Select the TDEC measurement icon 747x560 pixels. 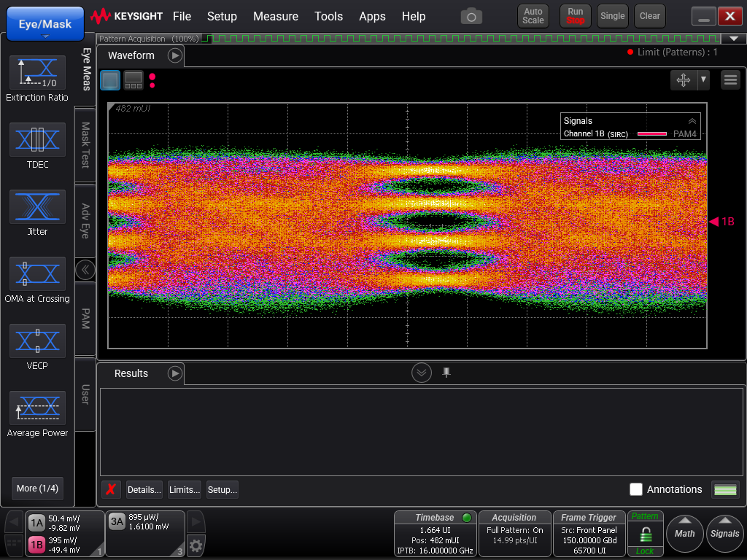pos(37,139)
